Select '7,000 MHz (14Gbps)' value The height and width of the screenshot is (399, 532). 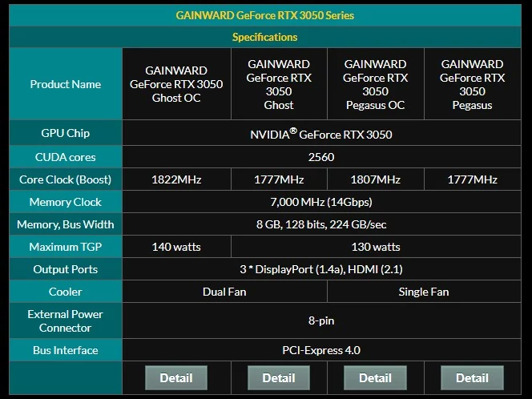click(x=321, y=202)
